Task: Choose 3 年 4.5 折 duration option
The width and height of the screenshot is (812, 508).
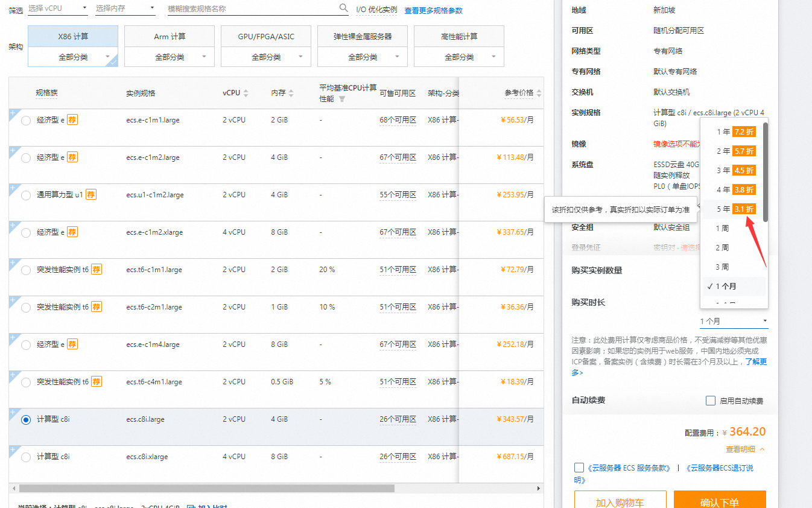Action: click(x=734, y=170)
